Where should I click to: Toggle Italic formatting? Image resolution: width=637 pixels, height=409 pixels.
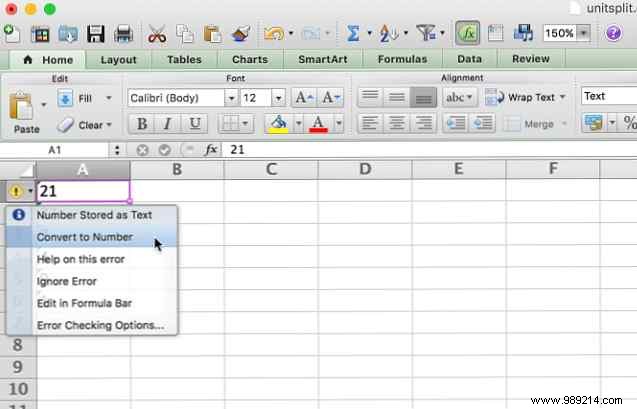click(x=167, y=123)
